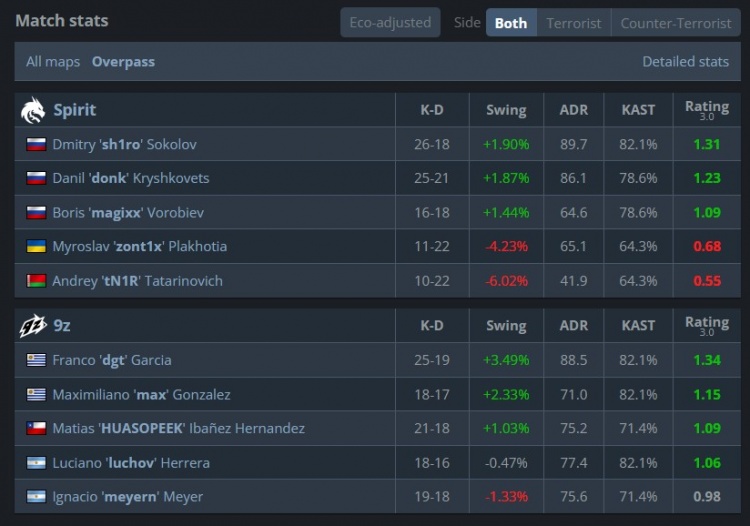Click HUASOPEEK's 21-18 K-D value
750x526 pixels.
[432, 428]
